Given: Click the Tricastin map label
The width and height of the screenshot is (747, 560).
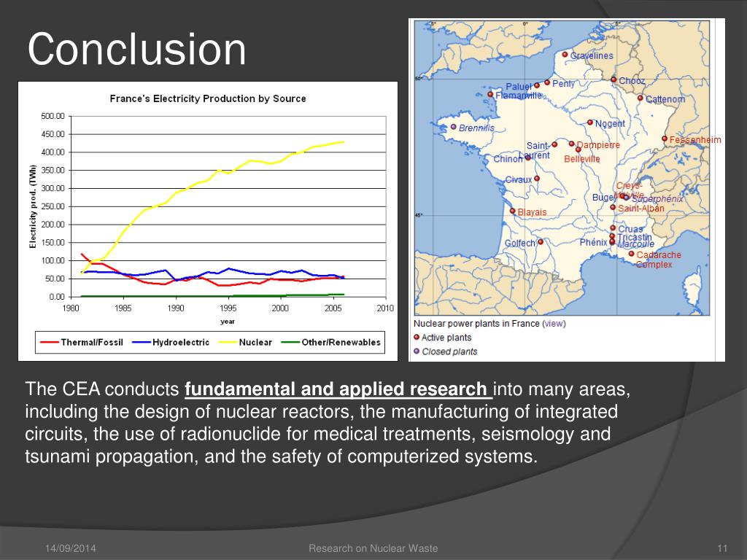Looking at the screenshot, I should (x=635, y=237).
